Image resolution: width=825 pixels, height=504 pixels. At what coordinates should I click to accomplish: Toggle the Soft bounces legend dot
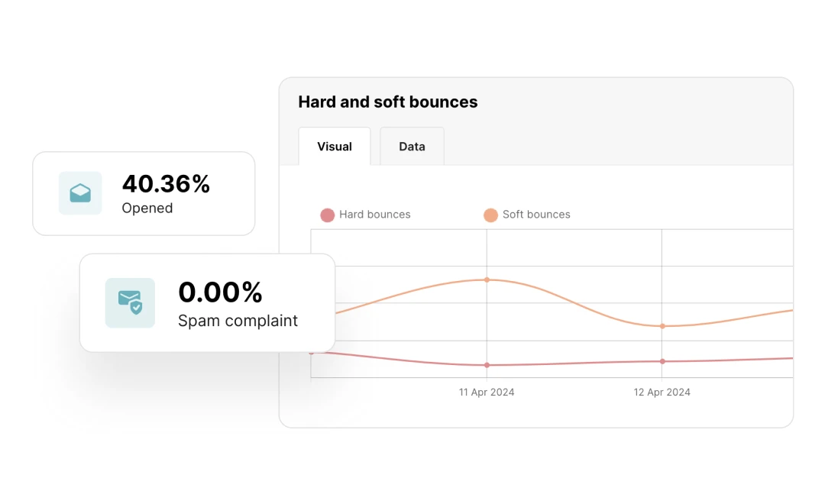click(x=490, y=215)
